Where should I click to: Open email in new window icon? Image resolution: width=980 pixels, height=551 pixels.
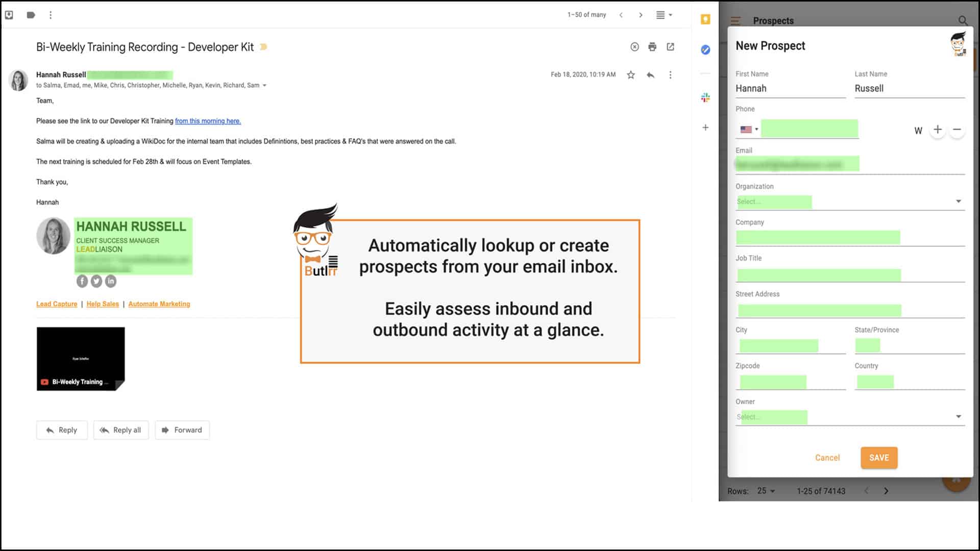pos(670,47)
